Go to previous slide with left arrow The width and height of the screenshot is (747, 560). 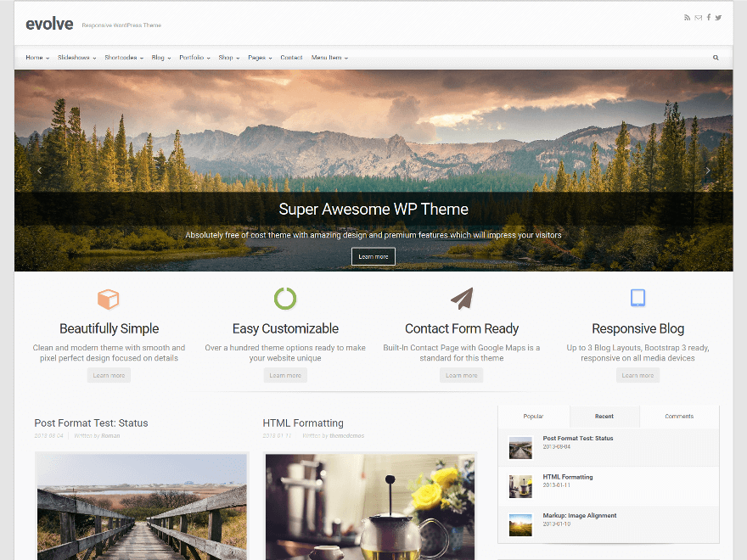click(x=39, y=171)
